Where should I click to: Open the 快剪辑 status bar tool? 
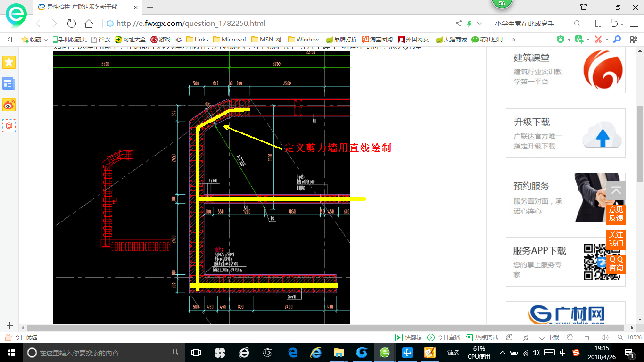(x=409, y=337)
